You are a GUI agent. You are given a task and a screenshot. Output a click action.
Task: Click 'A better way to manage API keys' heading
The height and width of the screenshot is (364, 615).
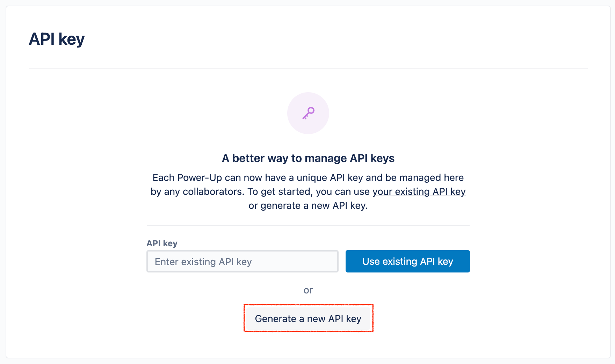(x=308, y=158)
